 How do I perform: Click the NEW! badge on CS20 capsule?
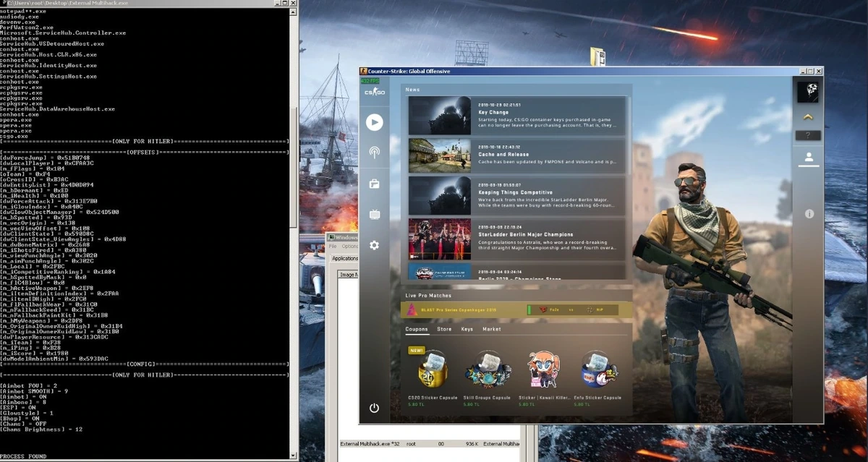416,350
